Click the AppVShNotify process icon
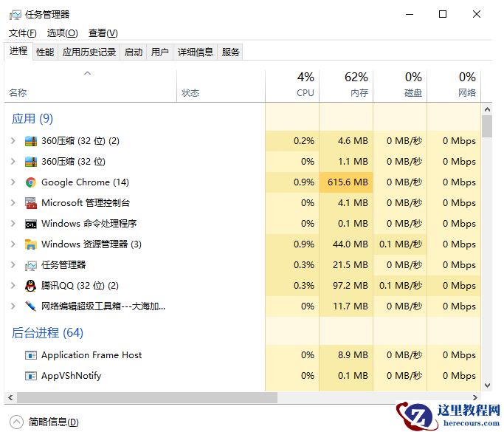504x432 pixels. coord(31,376)
